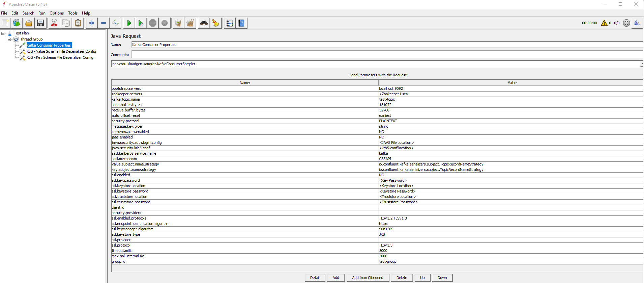Viewport: 644px width, 283px height.
Task: Expand all tree nodes with plus icon
Action: [92, 23]
